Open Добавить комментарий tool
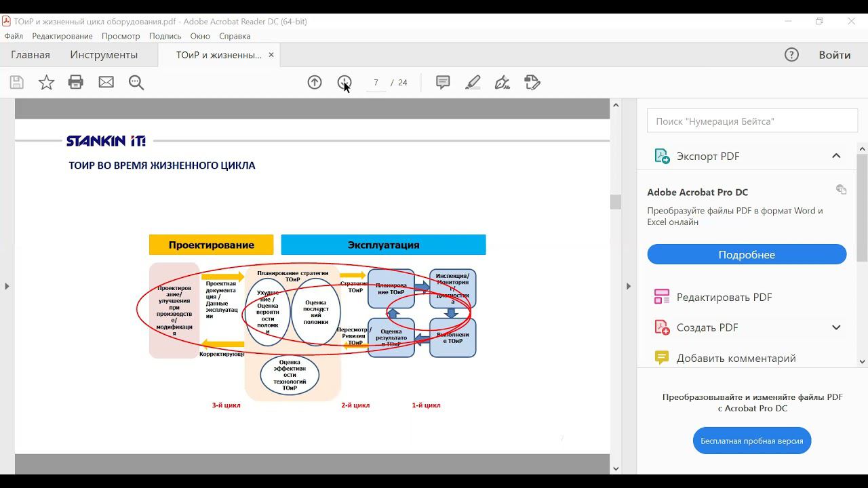Image resolution: width=868 pixels, height=488 pixels. click(x=736, y=358)
